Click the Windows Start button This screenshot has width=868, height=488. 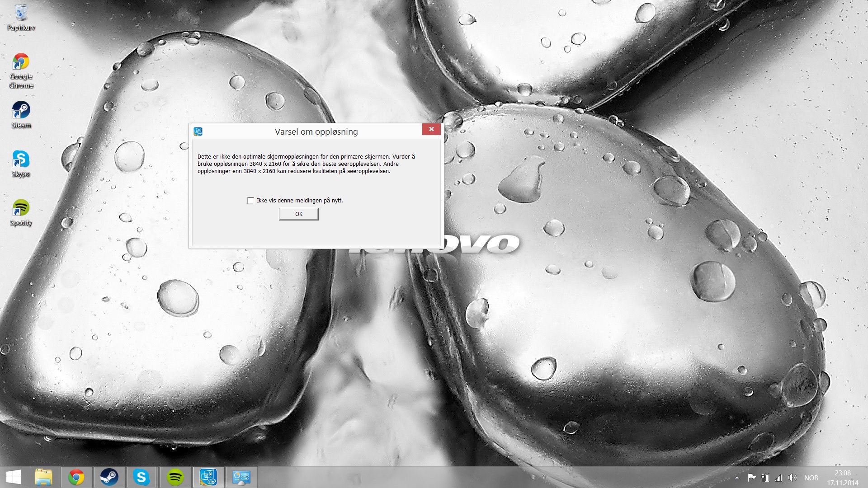tap(14, 477)
